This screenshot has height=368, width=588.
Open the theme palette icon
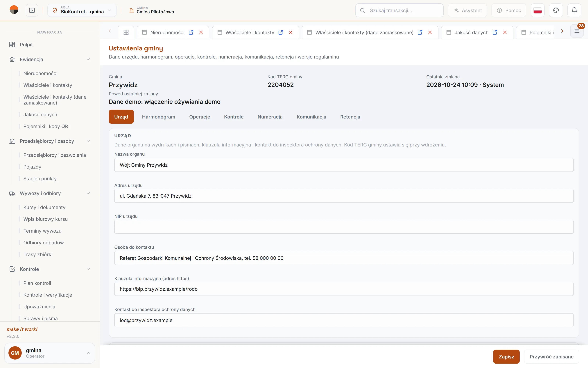[556, 10]
